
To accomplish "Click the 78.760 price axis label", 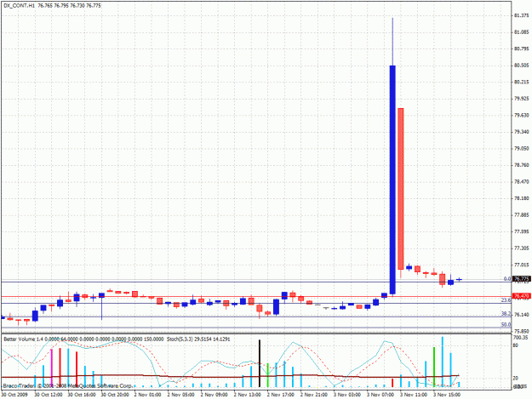I will [x=522, y=165].
